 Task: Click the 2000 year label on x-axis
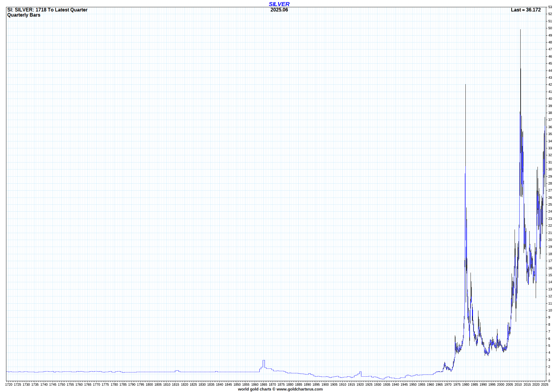coord(501,384)
